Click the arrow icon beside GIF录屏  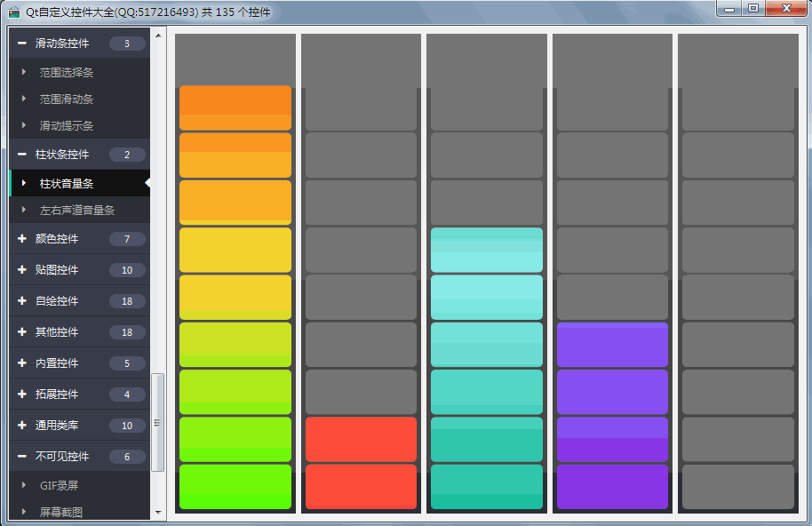(25, 486)
